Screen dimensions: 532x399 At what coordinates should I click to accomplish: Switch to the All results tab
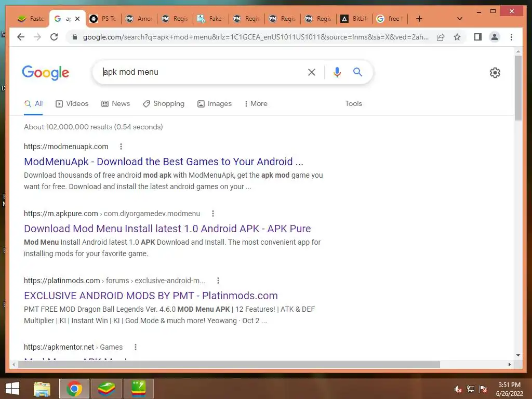[x=33, y=103]
